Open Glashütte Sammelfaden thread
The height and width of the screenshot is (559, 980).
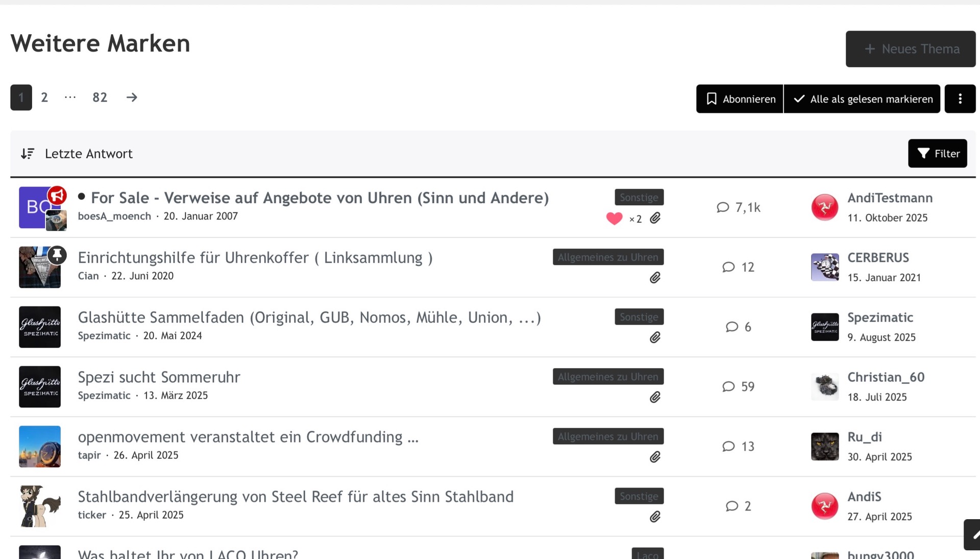[x=309, y=318]
